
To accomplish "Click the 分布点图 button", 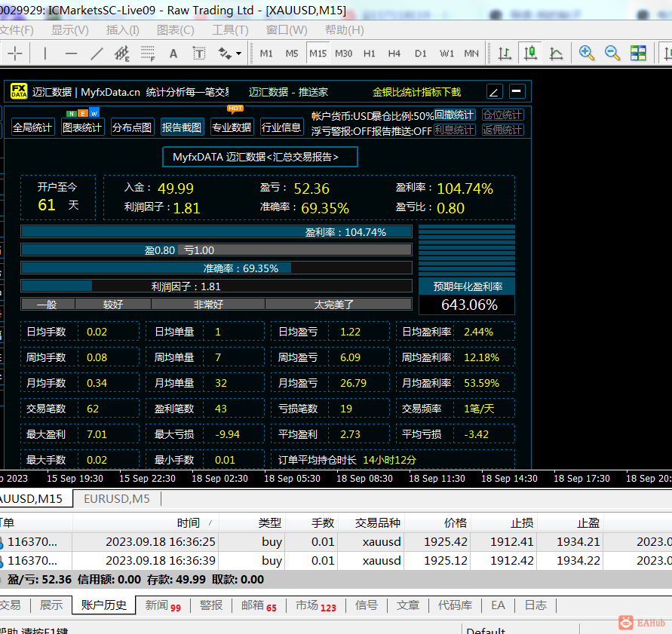I will [x=131, y=127].
